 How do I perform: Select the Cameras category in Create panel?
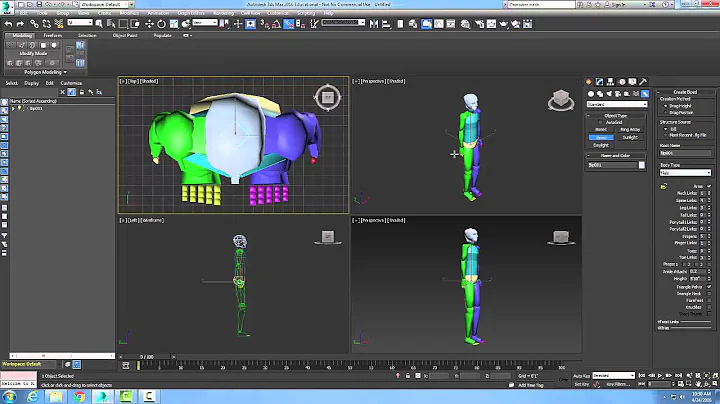[618, 94]
